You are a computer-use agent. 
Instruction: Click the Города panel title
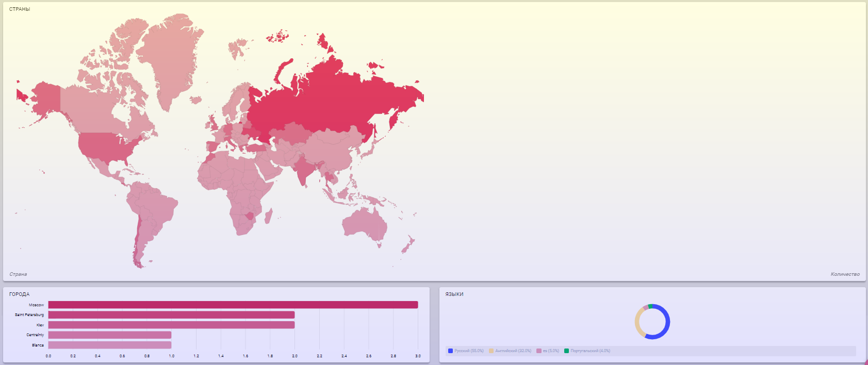[x=19, y=294]
